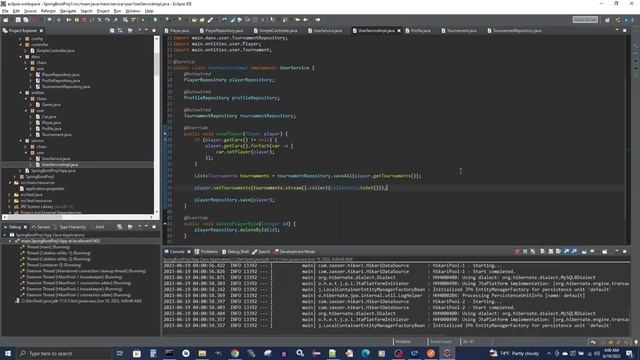Viewport: 640px width, 360px height.
Task: Click red Terminate icon in Console toolbar
Action: (517, 252)
